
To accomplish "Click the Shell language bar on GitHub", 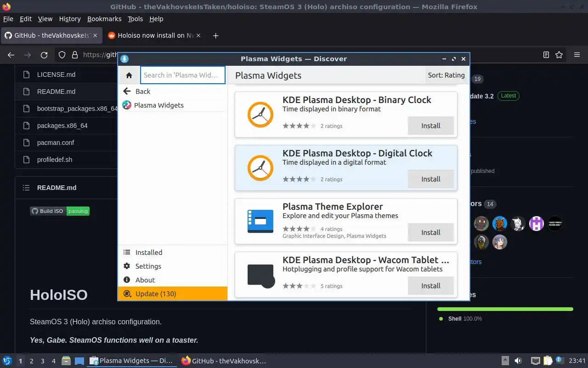I will click(x=505, y=309).
